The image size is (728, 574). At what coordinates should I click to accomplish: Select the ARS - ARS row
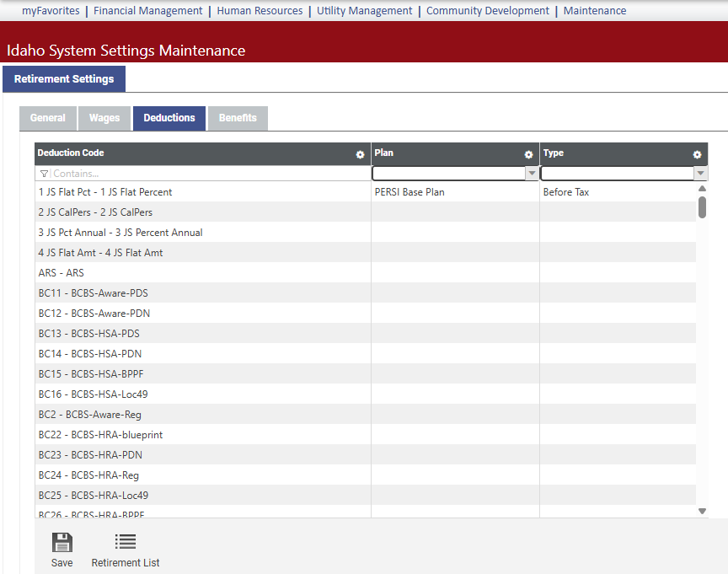(365, 272)
